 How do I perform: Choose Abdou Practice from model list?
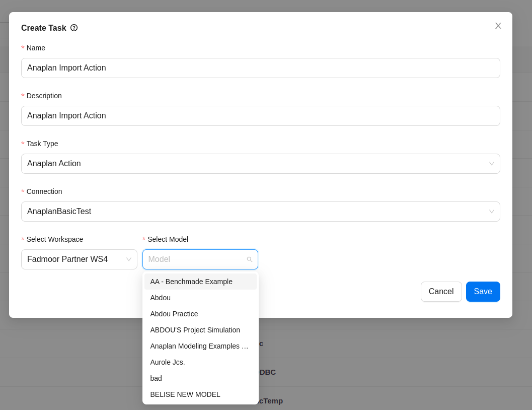tap(200, 314)
